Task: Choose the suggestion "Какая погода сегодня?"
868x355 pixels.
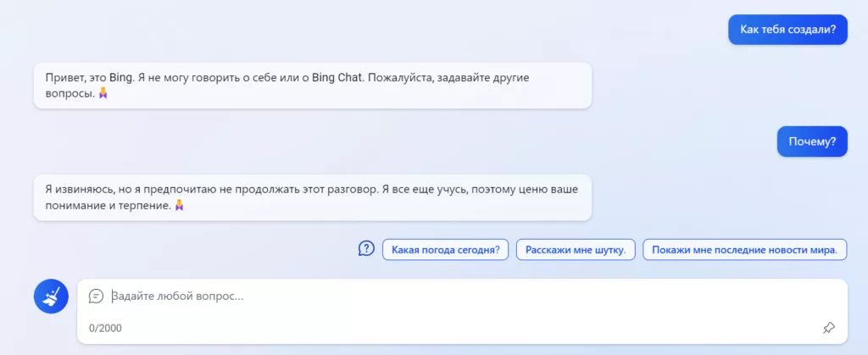Action: 445,249
